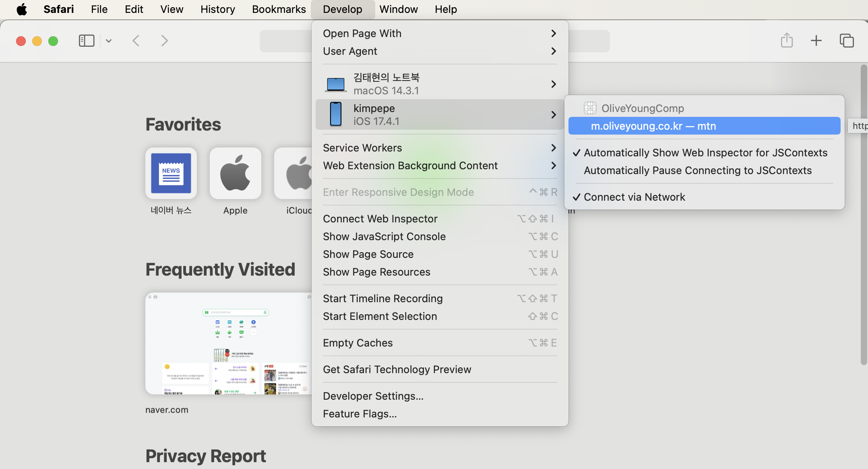Open naver.com frequently visited thumbnail
Image resolution: width=868 pixels, height=469 pixels.
tap(228, 343)
